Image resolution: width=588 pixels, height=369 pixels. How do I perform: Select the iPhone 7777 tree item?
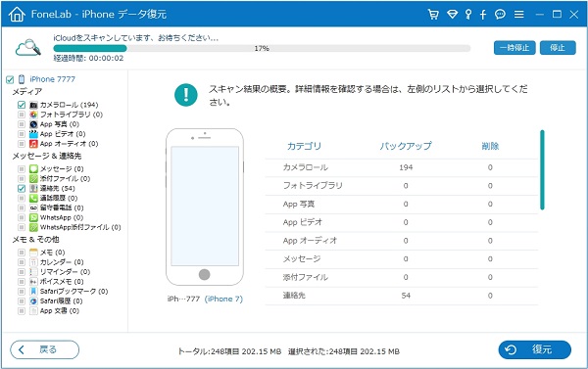(x=53, y=79)
